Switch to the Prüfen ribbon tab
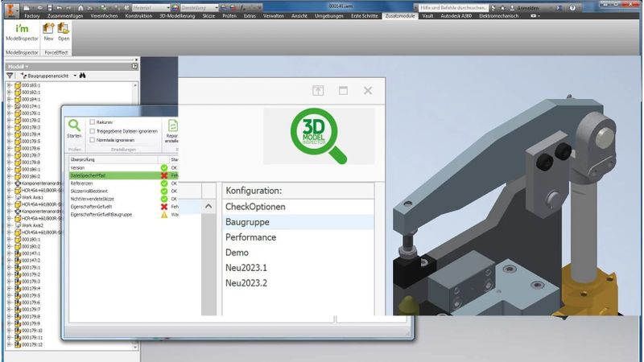The height and width of the screenshot is (362, 644). [229, 16]
